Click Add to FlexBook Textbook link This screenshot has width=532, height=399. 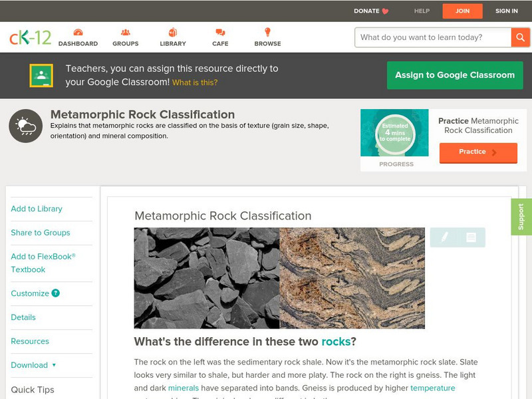click(43, 263)
